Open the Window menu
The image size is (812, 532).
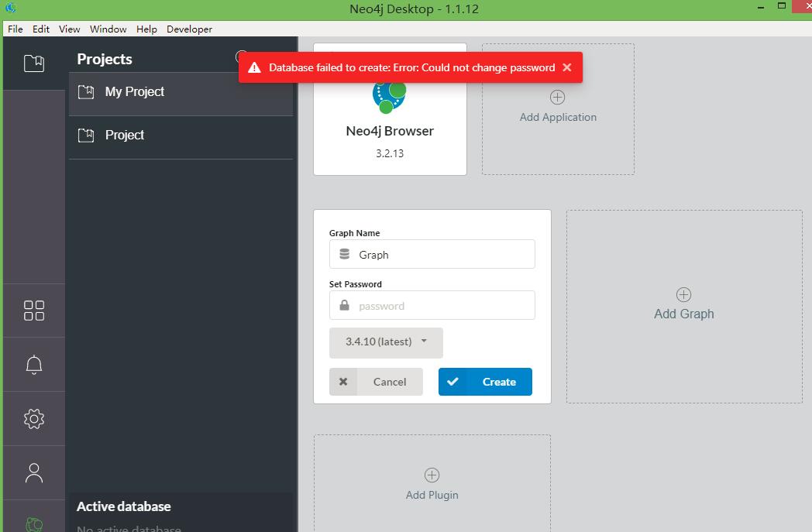pyautogui.click(x=108, y=29)
